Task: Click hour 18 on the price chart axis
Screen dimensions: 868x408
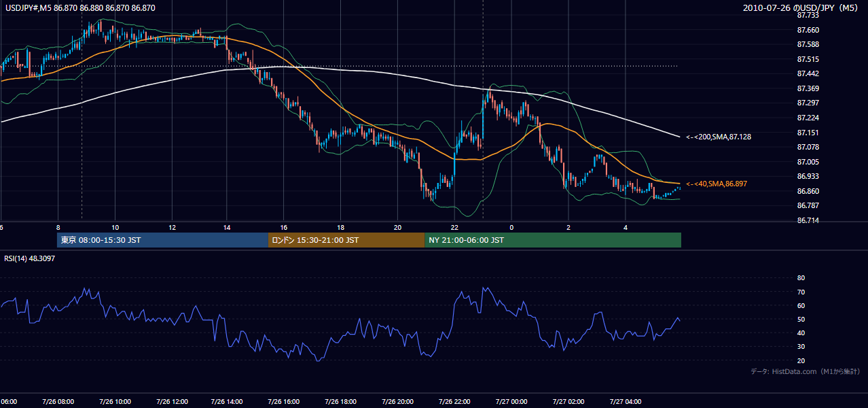Action: point(341,227)
